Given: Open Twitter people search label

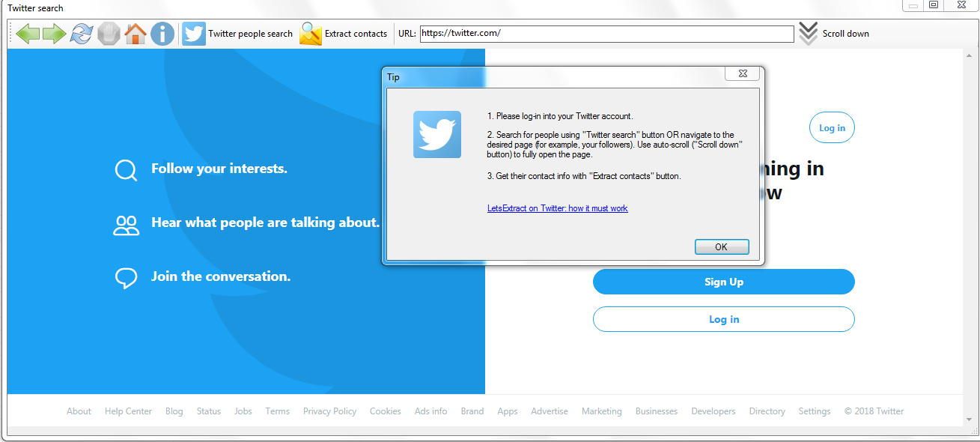Looking at the screenshot, I should (x=250, y=34).
